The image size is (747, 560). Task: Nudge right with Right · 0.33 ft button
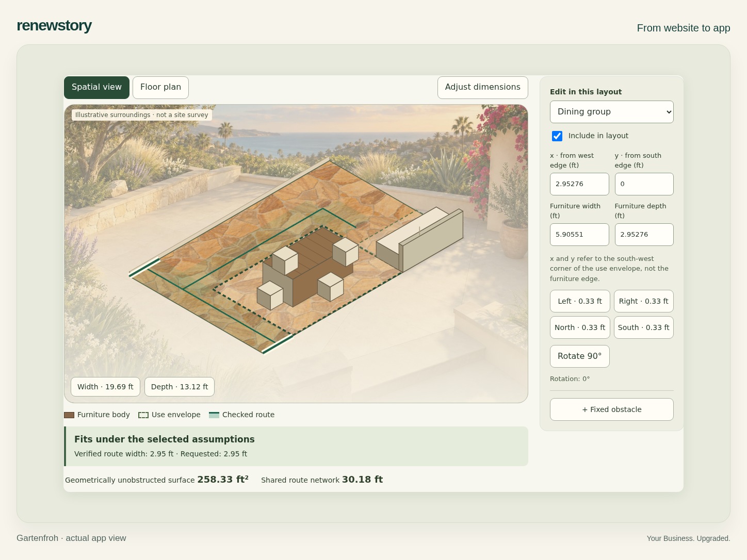click(643, 301)
